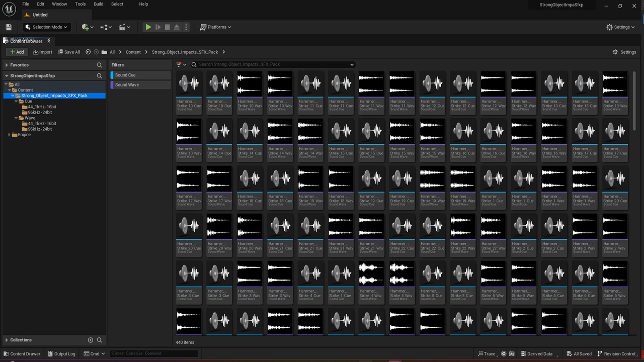
Task: Click the Collections search magnifier icon
Action: click(100, 340)
